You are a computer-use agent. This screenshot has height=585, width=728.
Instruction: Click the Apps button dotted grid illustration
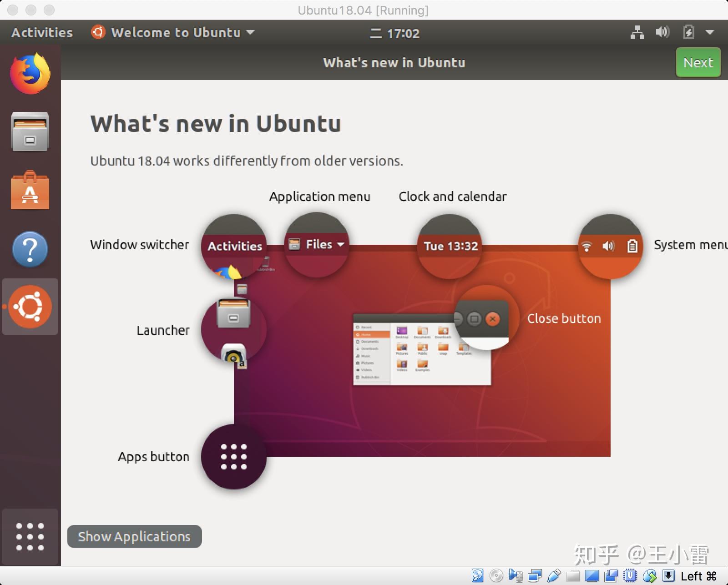(x=234, y=457)
